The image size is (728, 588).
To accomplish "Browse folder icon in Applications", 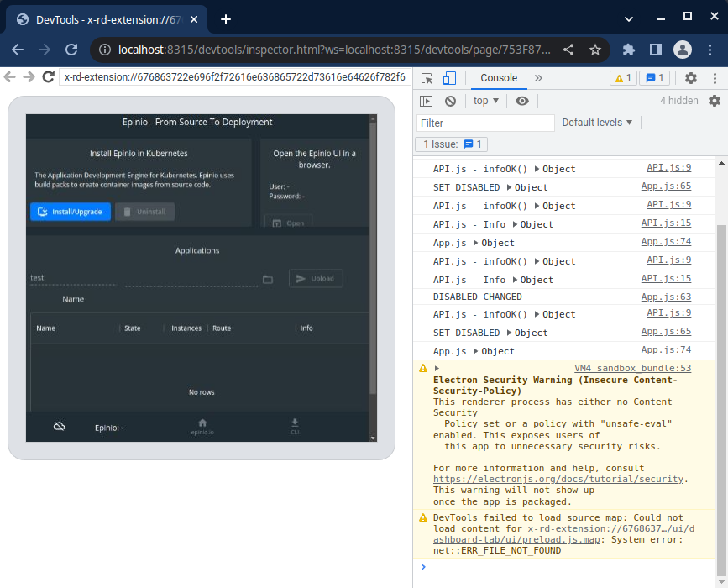I will pos(268,279).
